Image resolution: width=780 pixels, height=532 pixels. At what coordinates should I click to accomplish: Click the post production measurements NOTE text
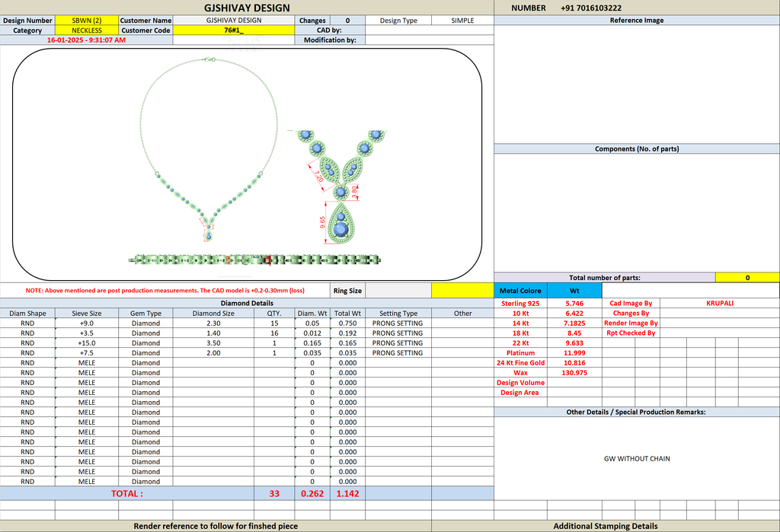165,291
